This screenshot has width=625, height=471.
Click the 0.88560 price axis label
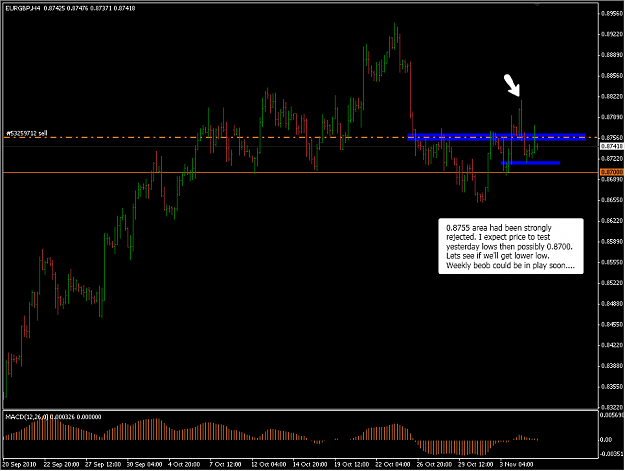pyautogui.click(x=612, y=76)
